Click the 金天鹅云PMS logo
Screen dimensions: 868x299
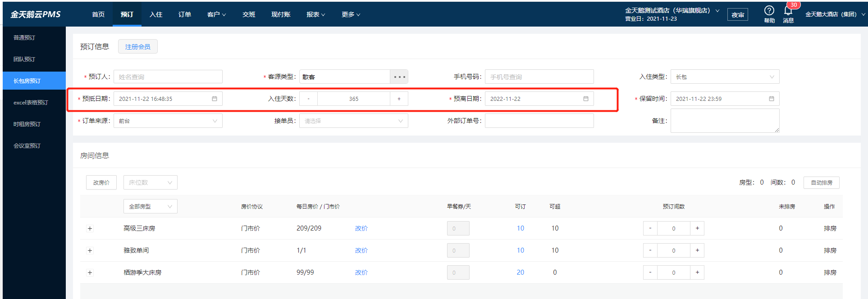(36, 14)
